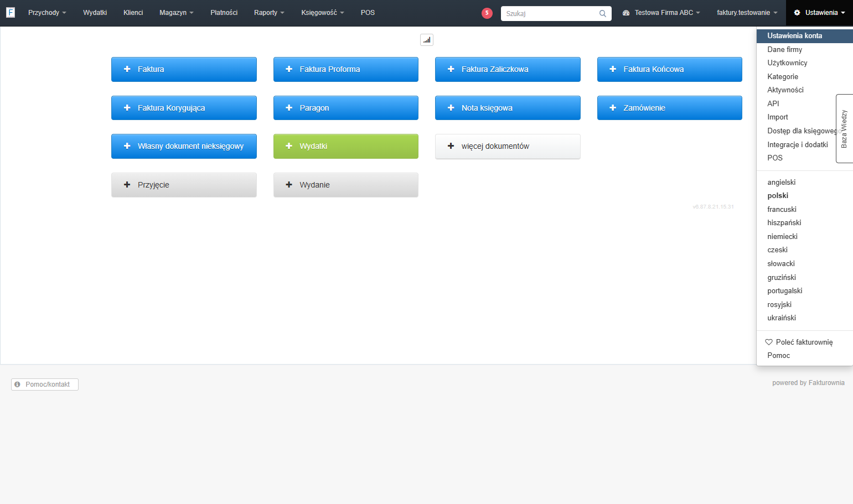
Task: Open Klienci in the top navigation
Action: coord(133,13)
